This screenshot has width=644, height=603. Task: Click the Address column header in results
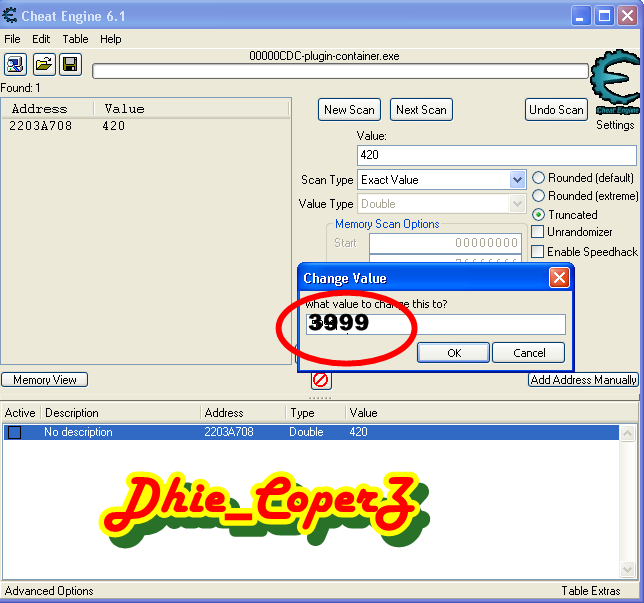coord(39,109)
